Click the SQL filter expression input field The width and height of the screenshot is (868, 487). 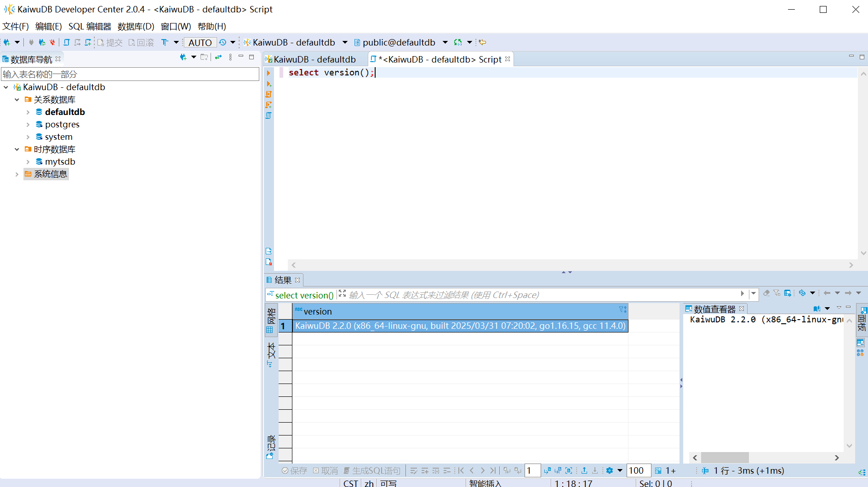pyautogui.click(x=542, y=295)
